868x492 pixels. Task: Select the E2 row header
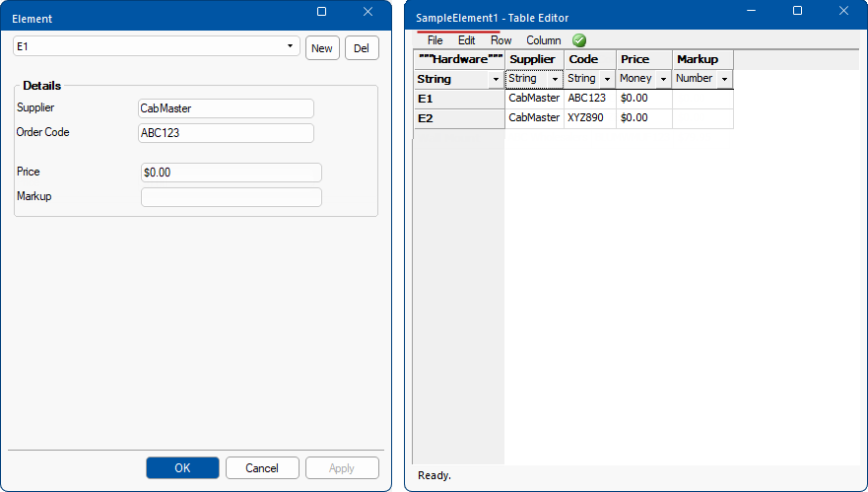pyautogui.click(x=459, y=118)
